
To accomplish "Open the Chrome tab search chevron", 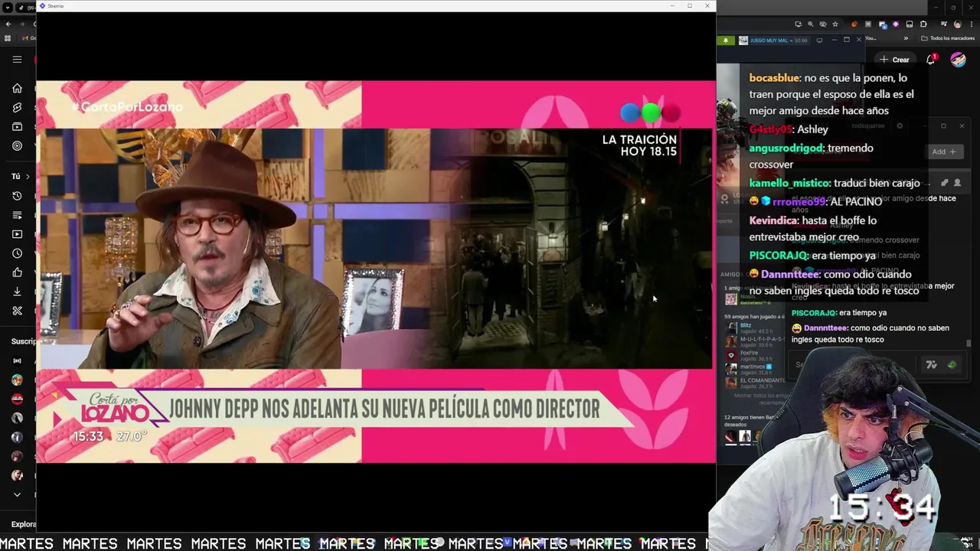I will pos(8,8).
